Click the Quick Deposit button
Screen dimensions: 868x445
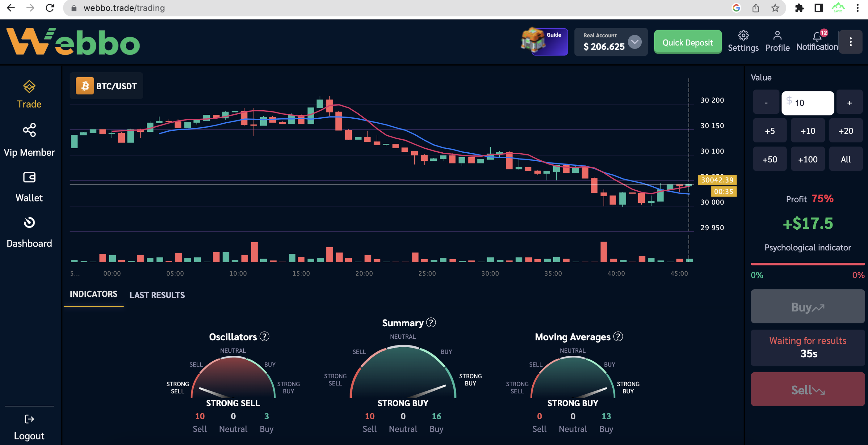point(688,42)
